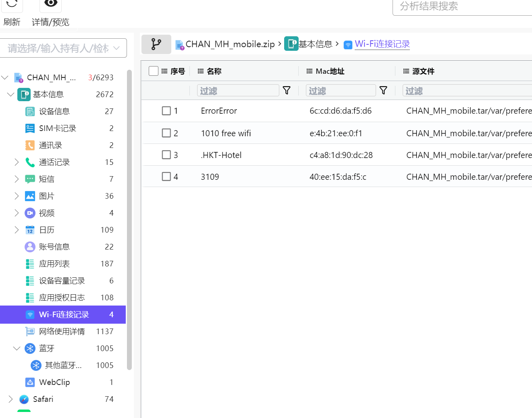Click the 1010 free wifi name cell

tap(226, 133)
